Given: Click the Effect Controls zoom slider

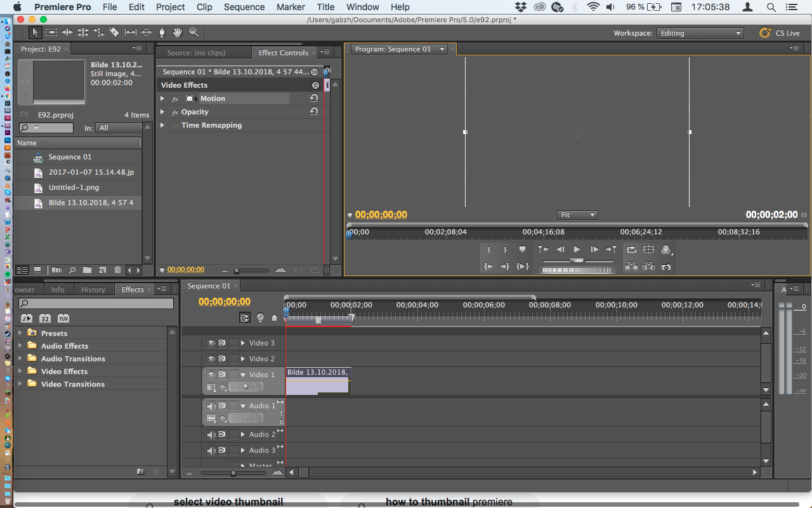Looking at the screenshot, I should [x=237, y=271].
